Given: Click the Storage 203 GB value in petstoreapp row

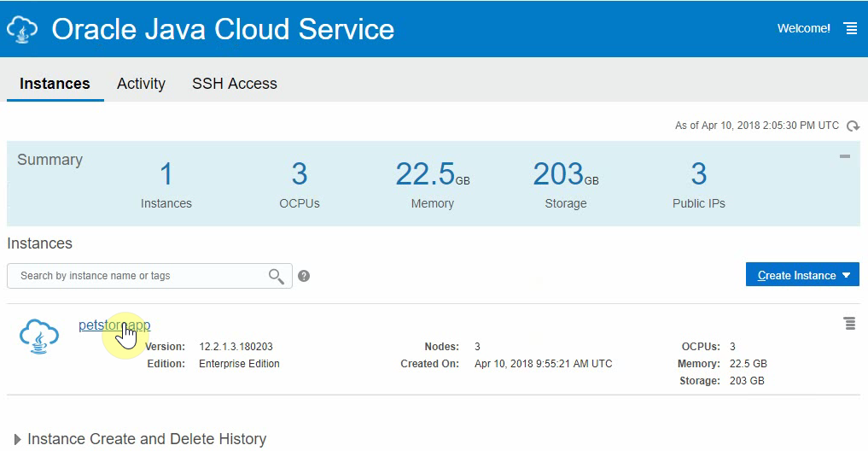Looking at the screenshot, I should point(747,381).
